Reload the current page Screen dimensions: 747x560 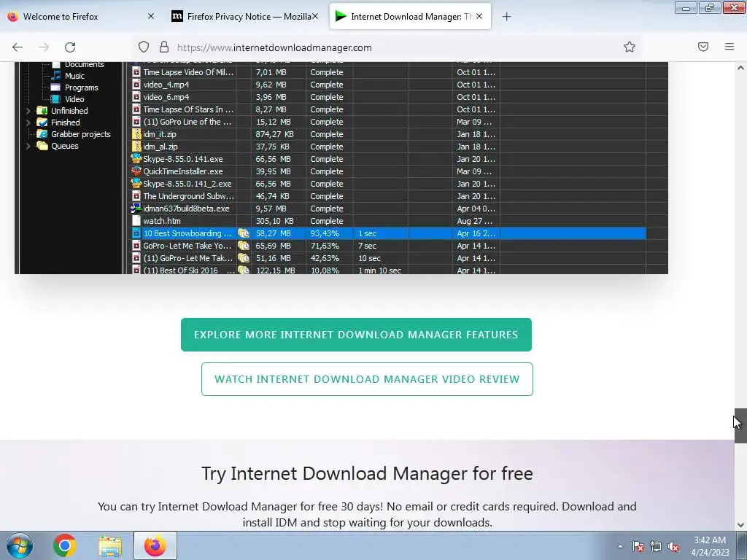tap(70, 47)
